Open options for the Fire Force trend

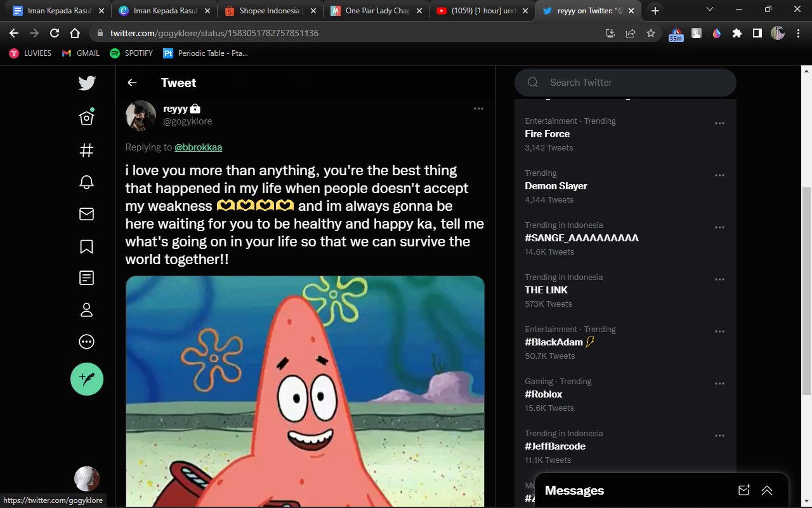click(x=719, y=122)
